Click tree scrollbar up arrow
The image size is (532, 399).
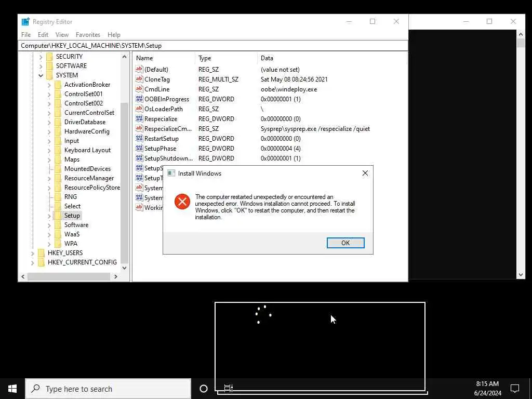point(125,57)
